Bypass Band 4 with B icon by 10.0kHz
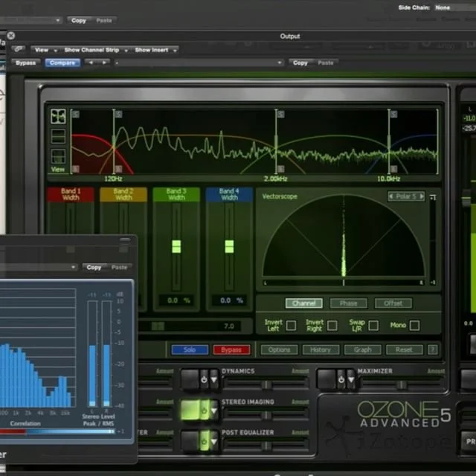This screenshot has width=476, height=476. pos(393,169)
